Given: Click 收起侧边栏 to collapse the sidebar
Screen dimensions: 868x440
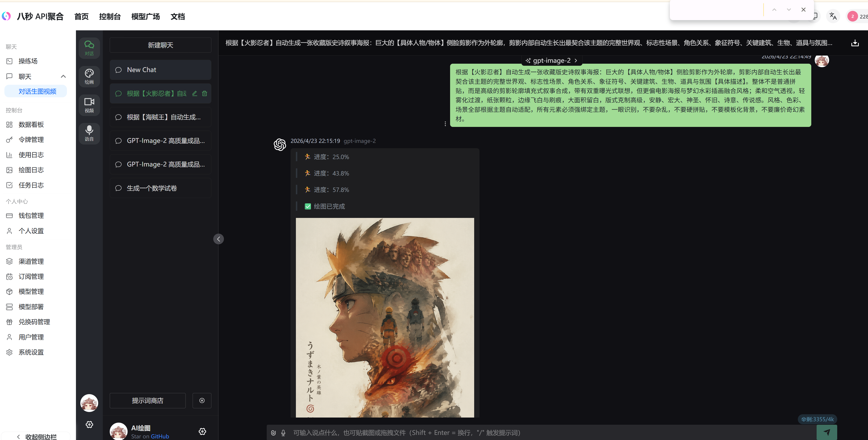Looking at the screenshot, I should (36, 436).
